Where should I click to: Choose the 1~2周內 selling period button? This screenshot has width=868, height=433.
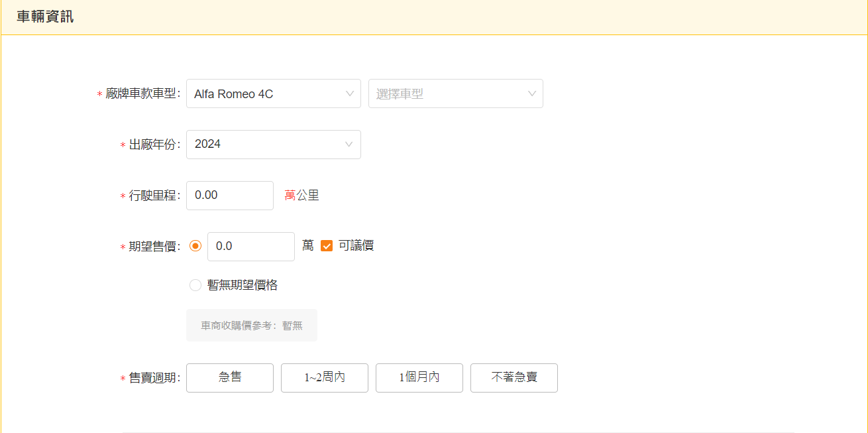(x=324, y=377)
